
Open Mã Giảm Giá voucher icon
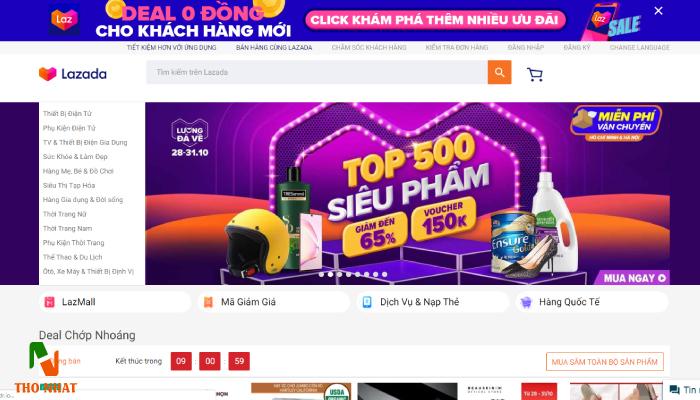point(208,302)
